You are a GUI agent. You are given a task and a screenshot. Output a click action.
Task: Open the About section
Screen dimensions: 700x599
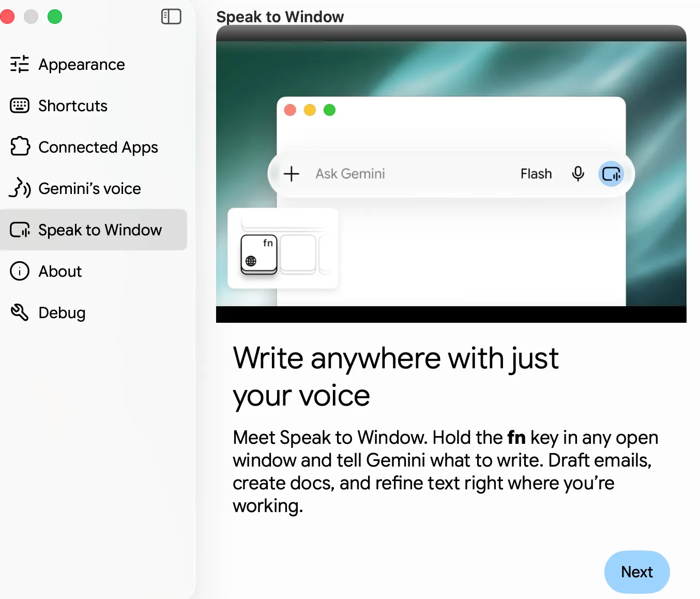(x=94, y=271)
